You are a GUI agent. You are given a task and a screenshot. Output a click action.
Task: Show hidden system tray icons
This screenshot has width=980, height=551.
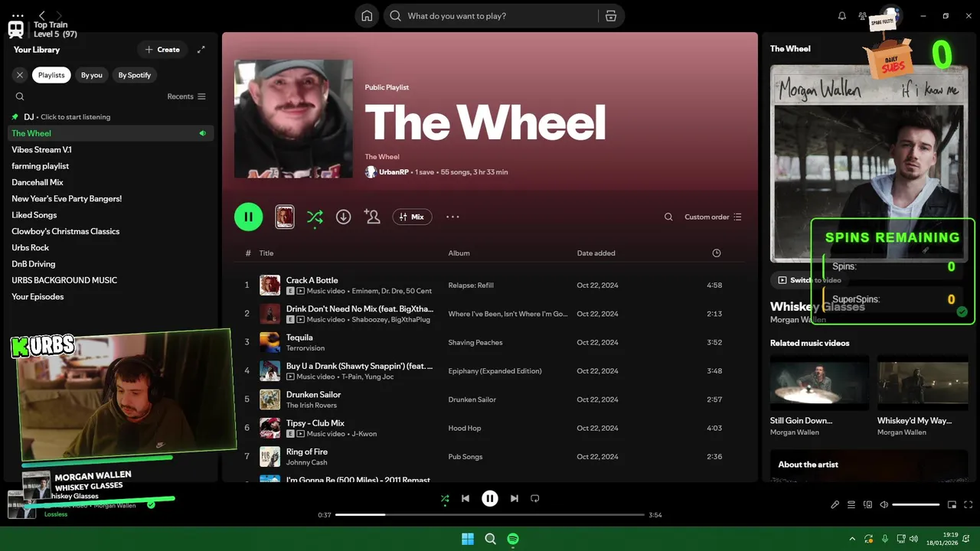[x=852, y=540]
